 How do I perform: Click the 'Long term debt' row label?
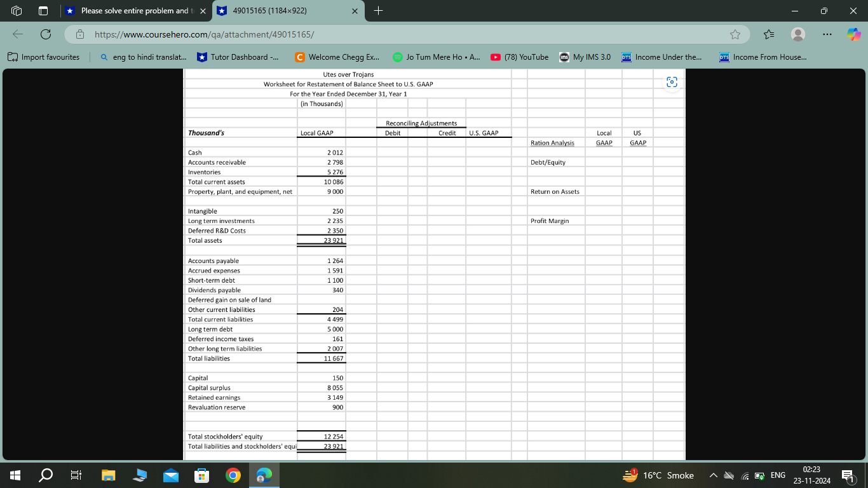(x=210, y=329)
